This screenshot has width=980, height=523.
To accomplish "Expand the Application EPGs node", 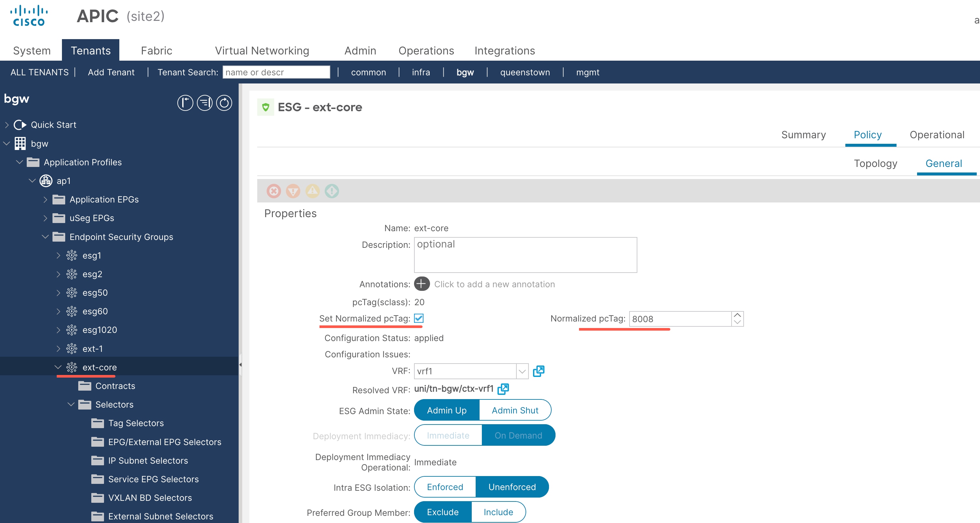I will 45,199.
